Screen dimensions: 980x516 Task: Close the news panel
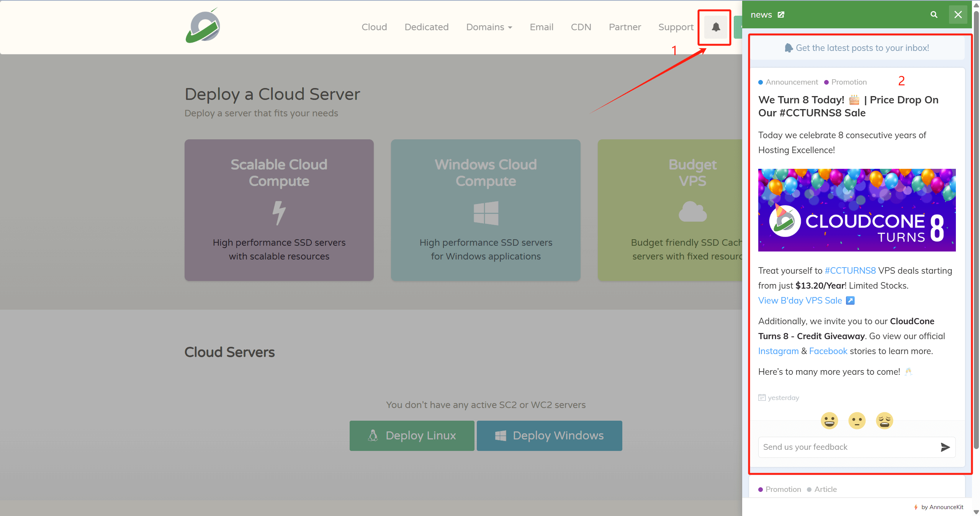[x=958, y=15]
